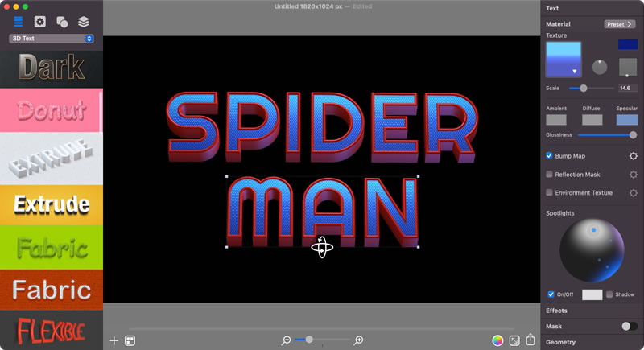Click the Scale value field 14.6

(628, 89)
